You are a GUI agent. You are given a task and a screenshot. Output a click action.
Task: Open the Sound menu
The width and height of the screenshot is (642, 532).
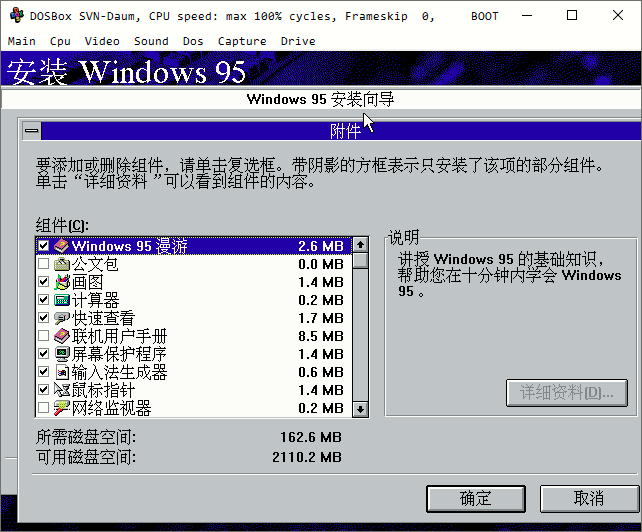[x=151, y=41]
